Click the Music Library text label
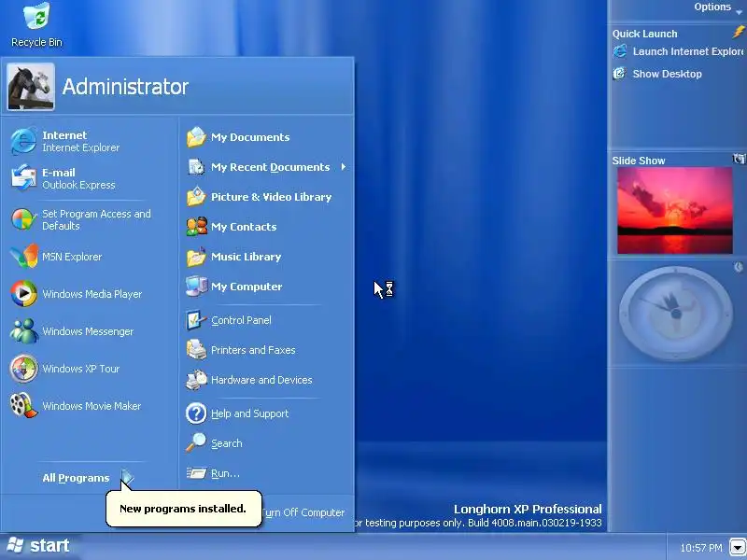747x560 pixels. point(246,257)
